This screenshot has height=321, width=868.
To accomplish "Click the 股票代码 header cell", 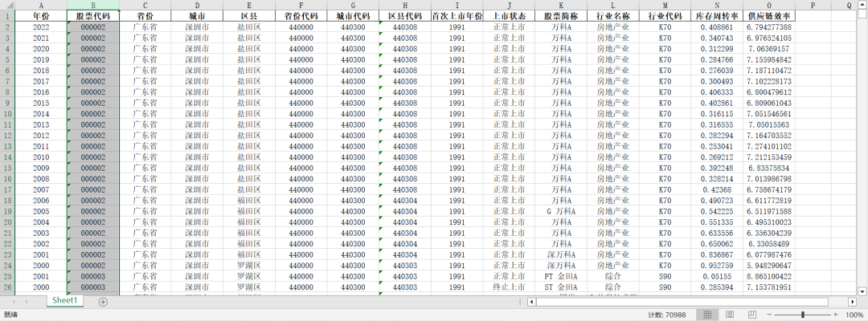I will tap(93, 16).
